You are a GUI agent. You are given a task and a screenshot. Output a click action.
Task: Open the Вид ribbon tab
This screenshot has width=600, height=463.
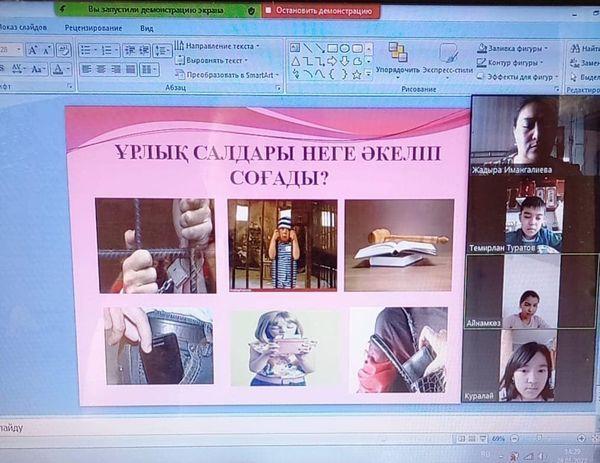[x=147, y=28]
